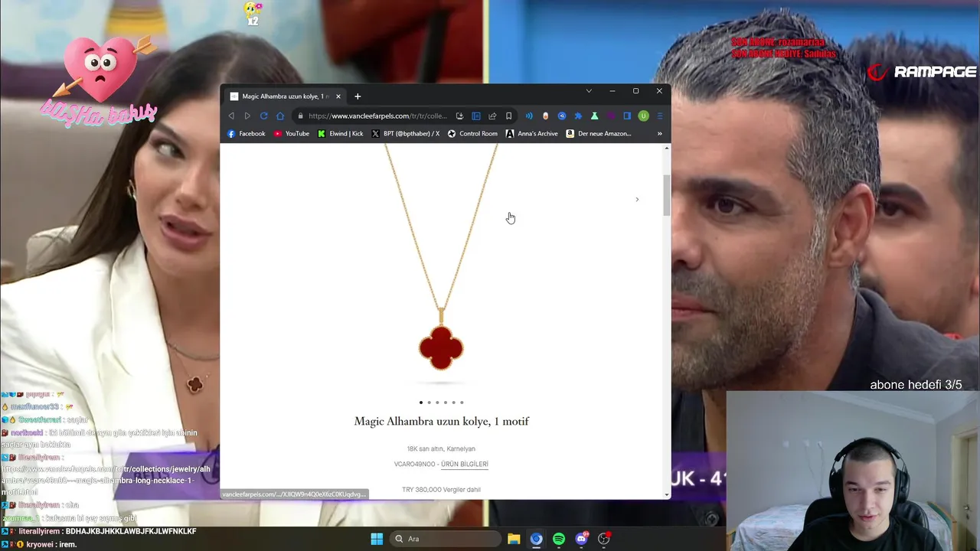Click the site lock icon
Image resolution: width=980 pixels, height=551 pixels.
pyautogui.click(x=300, y=116)
